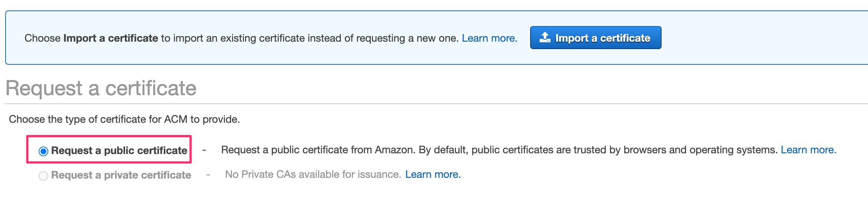Select the Request a public certificate radio
The height and width of the screenshot is (218, 868).
click(43, 151)
